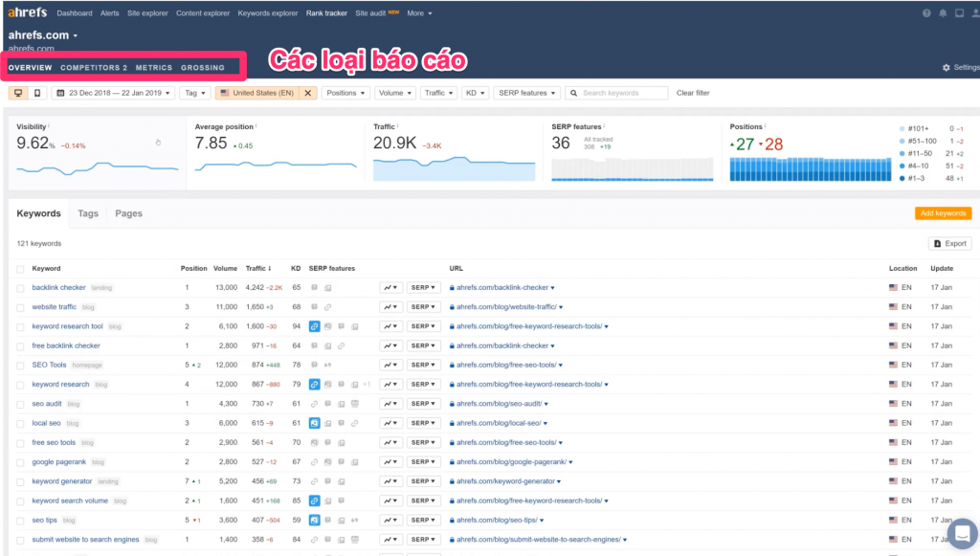Check the keyword research tool row

(x=21, y=327)
